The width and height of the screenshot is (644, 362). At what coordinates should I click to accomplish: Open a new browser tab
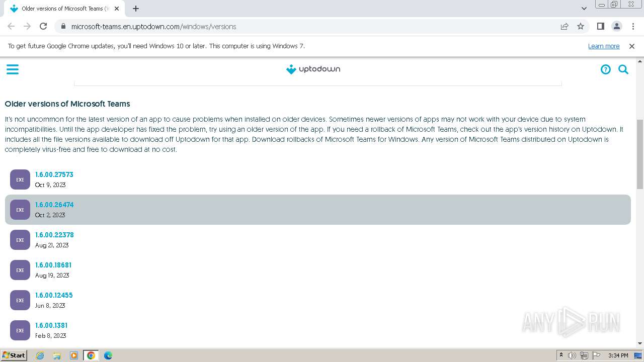coord(136,9)
